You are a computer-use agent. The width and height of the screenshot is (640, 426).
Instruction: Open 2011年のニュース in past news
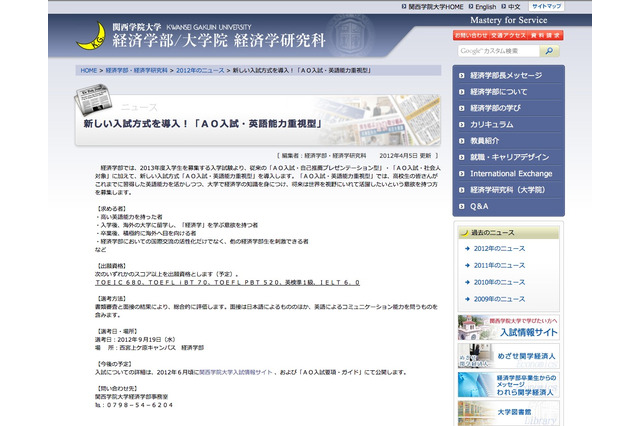(499, 265)
